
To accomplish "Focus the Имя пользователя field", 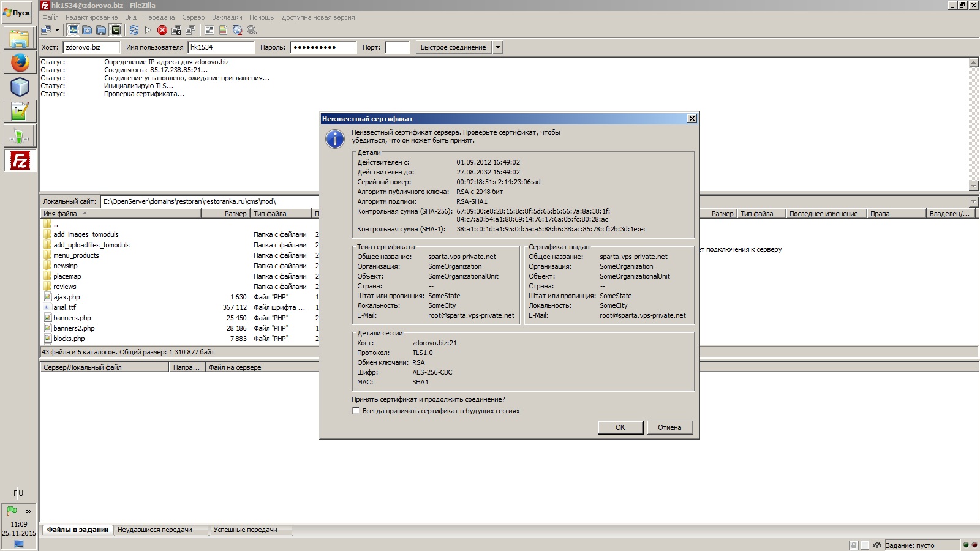I will click(x=221, y=47).
